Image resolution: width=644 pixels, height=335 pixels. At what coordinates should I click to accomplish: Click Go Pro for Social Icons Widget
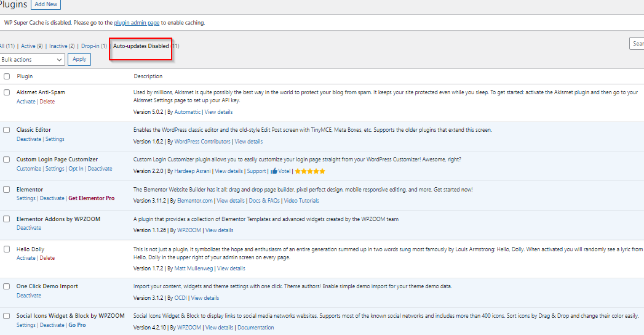(x=78, y=325)
